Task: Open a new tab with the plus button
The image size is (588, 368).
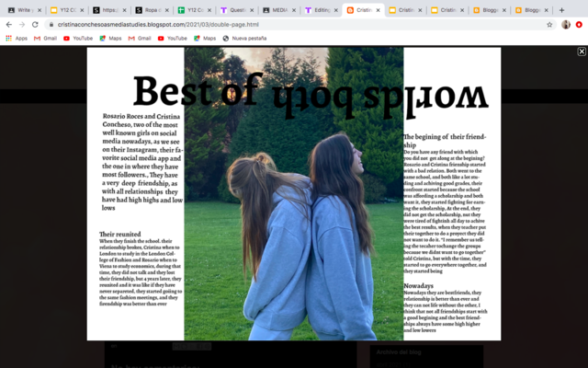Action: pyautogui.click(x=561, y=10)
